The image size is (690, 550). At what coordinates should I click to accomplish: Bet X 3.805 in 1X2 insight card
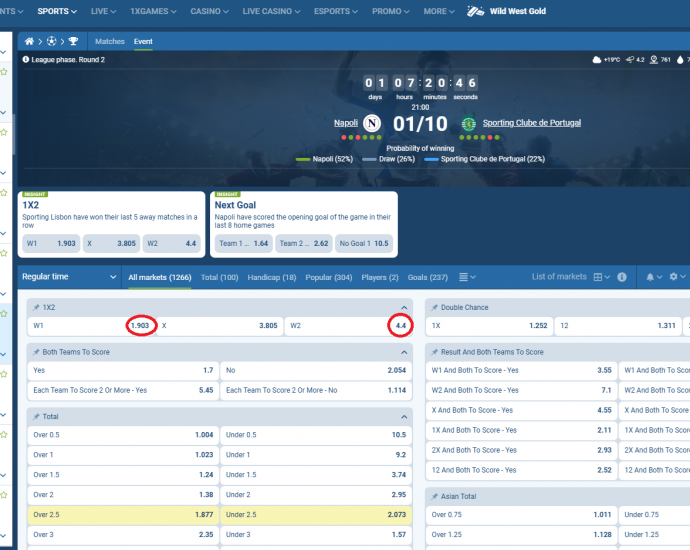pos(111,243)
